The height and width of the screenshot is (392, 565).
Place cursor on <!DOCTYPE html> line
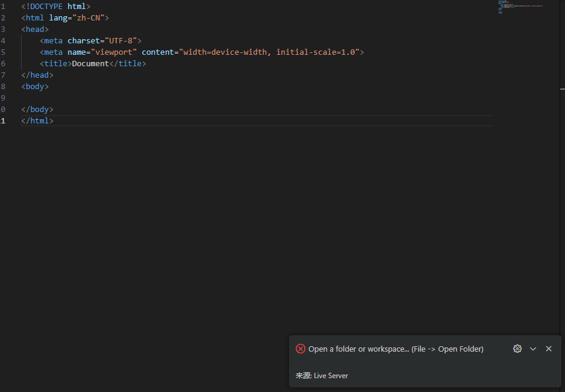pyautogui.click(x=55, y=7)
